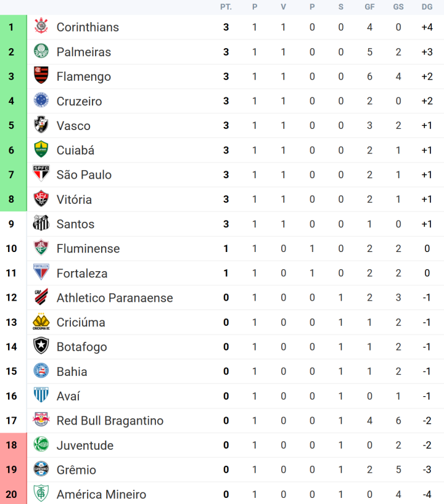The image size is (444, 504).
Task: Sort by GF goals-for column header
Action: pyautogui.click(x=369, y=7)
